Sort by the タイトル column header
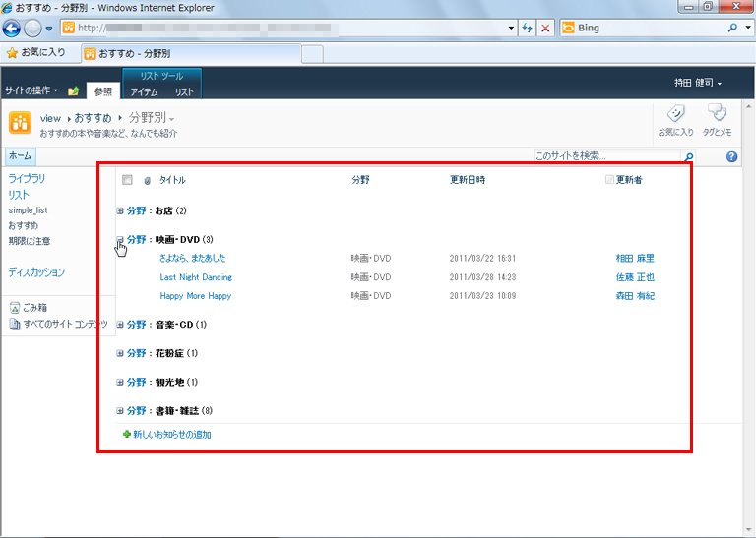Viewport: 756px width, 538px height. pos(172,180)
